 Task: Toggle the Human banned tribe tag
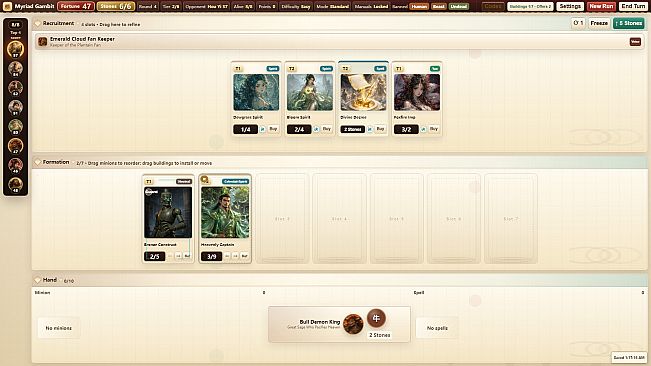coord(419,7)
